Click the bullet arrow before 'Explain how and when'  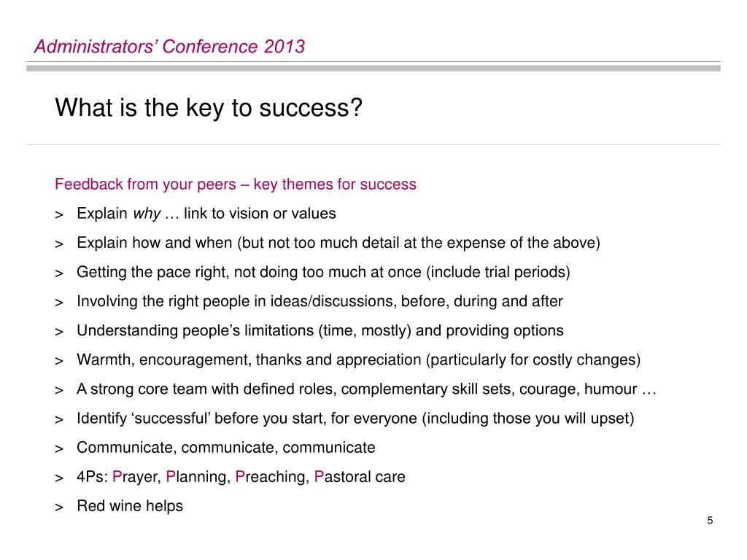pyautogui.click(x=59, y=244)
